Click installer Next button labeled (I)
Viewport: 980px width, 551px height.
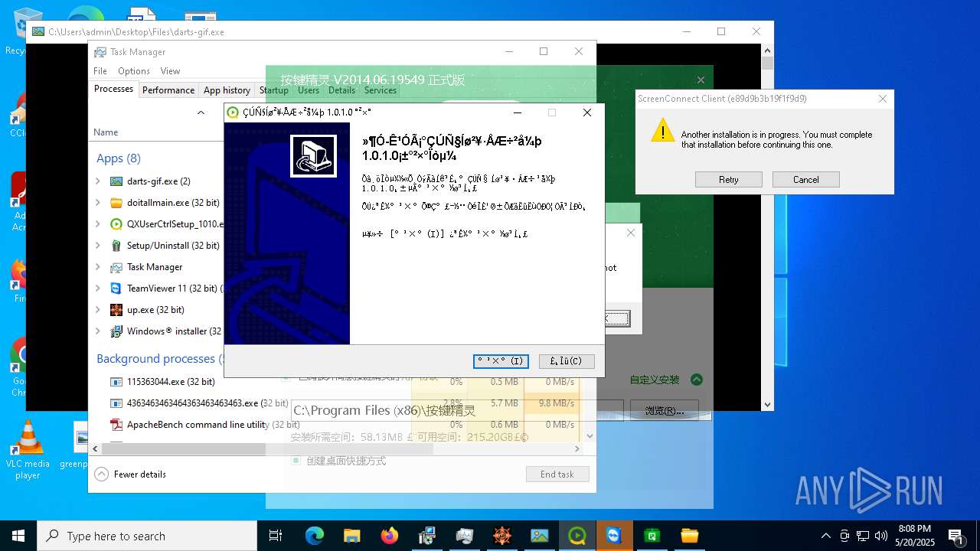pyautogui.click(x=501, y=361)
